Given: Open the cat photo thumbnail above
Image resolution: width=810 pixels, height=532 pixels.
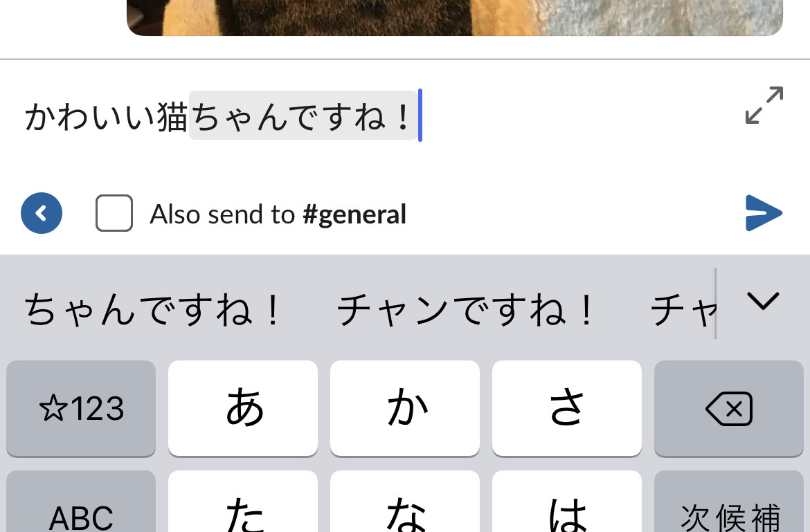Looking at the screenshot, I should [455, 17].
